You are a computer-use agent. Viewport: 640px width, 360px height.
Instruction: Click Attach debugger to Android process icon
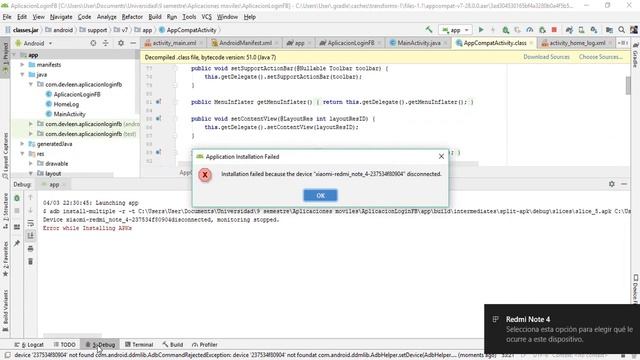coord(542,30)
